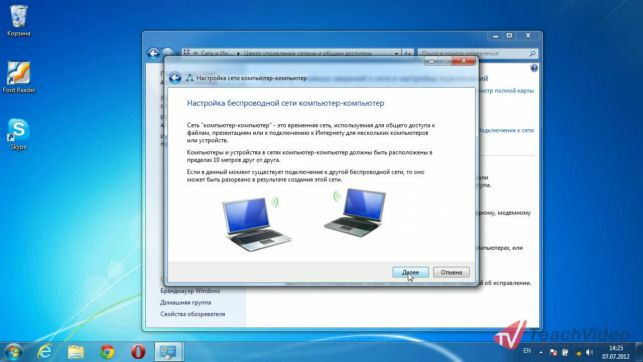Image resolution: width=643 pixels, height=362 pixels.
Task: Click the network wizard title icon
Action: coord(189,77)
